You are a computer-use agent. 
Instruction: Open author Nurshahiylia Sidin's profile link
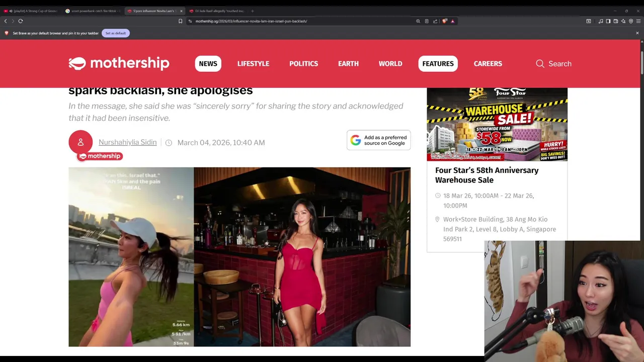coord(127,142)
